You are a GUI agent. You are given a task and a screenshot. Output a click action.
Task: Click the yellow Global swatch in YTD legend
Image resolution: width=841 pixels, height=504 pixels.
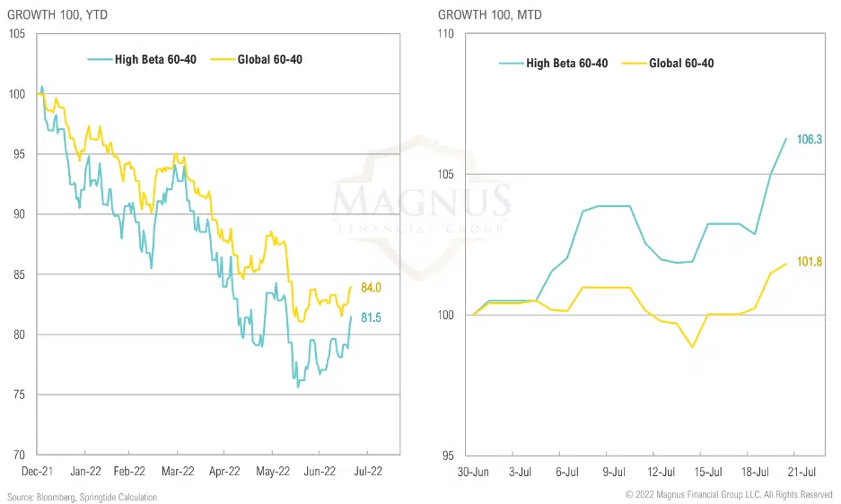tap(222, 60)
